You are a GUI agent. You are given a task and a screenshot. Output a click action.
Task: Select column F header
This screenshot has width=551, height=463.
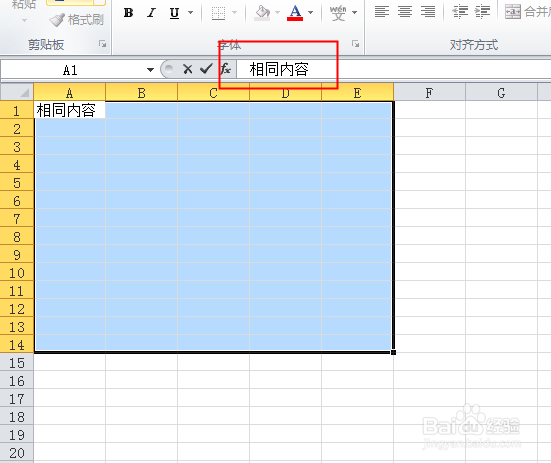click(x=429, y=93)
